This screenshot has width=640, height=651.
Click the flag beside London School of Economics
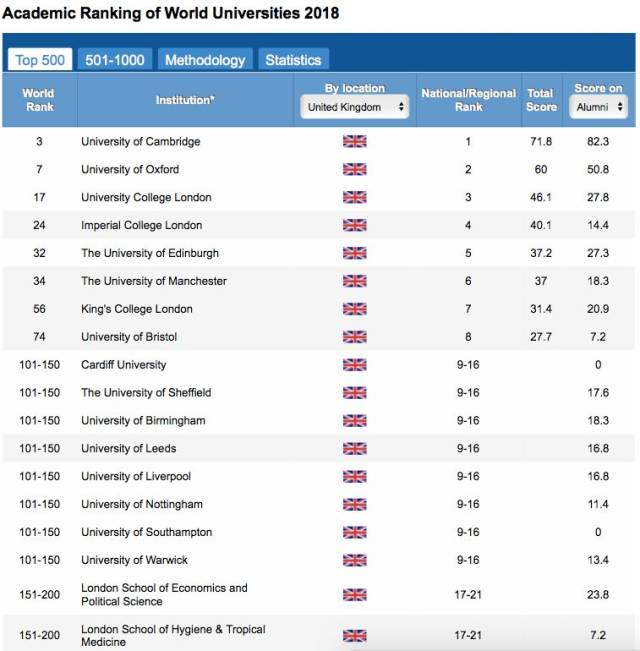click(x=355, y=595)
